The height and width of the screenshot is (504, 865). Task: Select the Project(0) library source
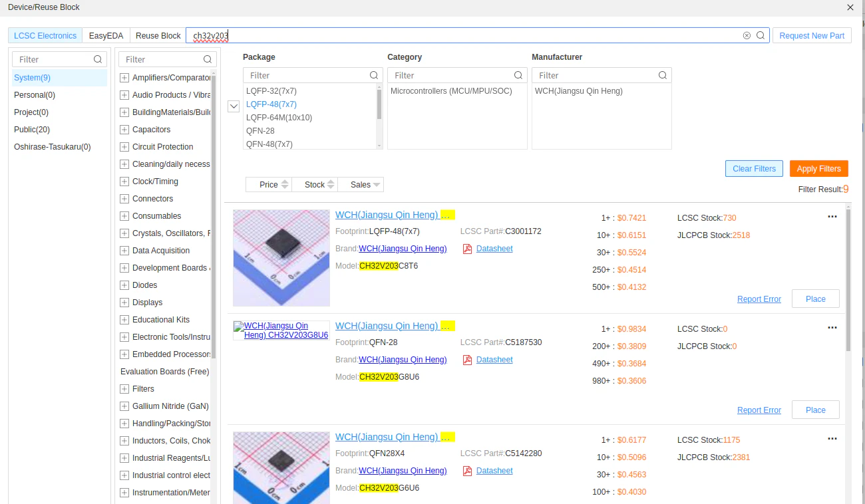pyautogui.click(x=59, y=112)
